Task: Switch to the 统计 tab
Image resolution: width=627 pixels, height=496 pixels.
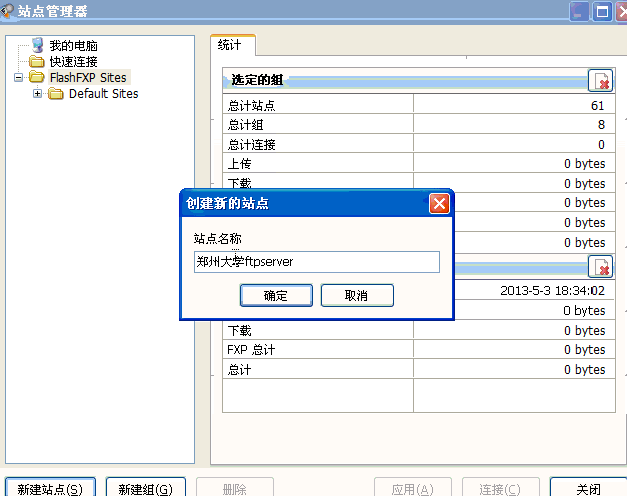Action: pyautogui.click(x=233, y=45)
